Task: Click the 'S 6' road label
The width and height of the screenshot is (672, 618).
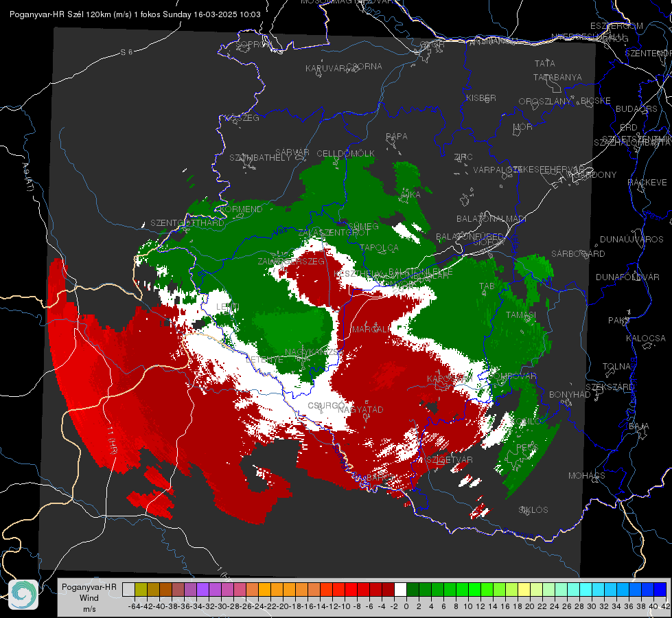Action: coord(126,52)
